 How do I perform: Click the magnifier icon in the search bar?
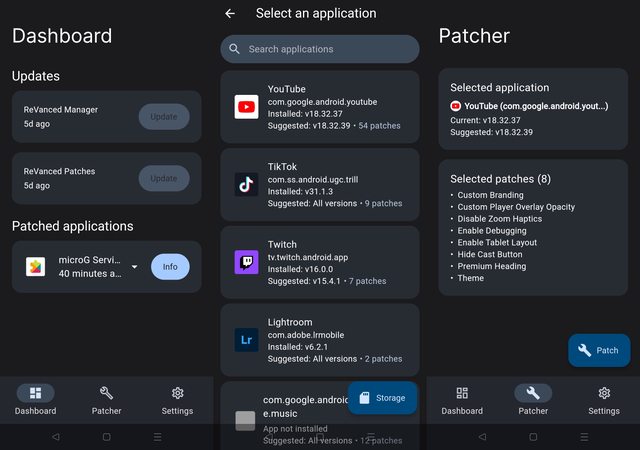pyautogui.click(x=235, y=49)
